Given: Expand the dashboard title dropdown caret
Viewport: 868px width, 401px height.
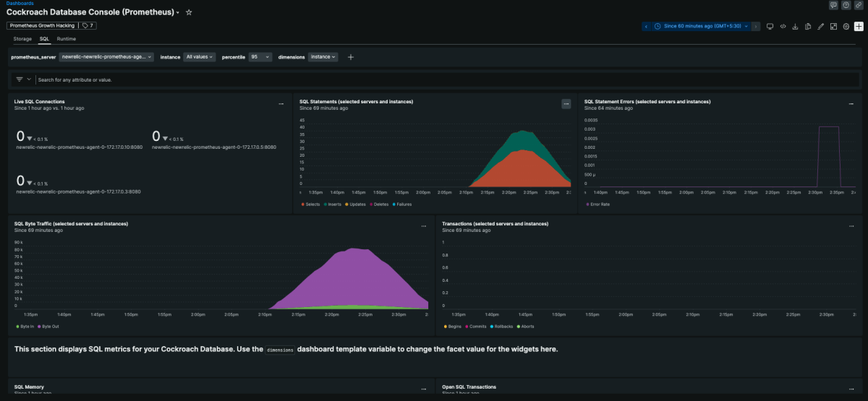Looking at the screenshot, I should coord(178,13).
